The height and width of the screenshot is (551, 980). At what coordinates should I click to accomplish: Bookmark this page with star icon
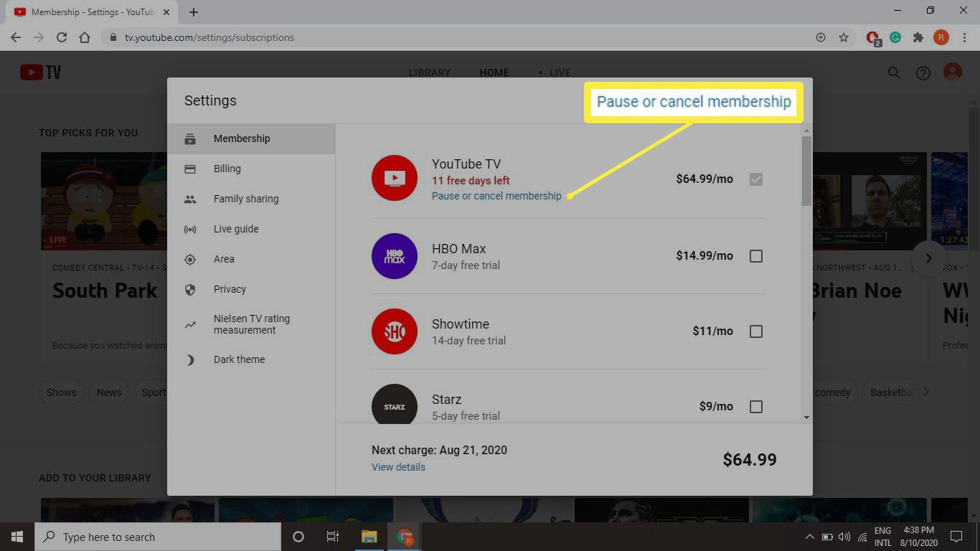click(844, 37)
